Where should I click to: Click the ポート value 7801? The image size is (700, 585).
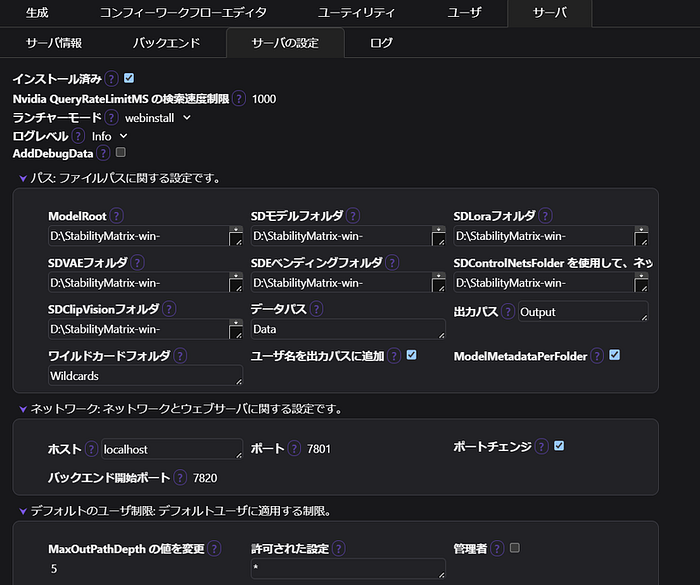[x=319, y=449]
